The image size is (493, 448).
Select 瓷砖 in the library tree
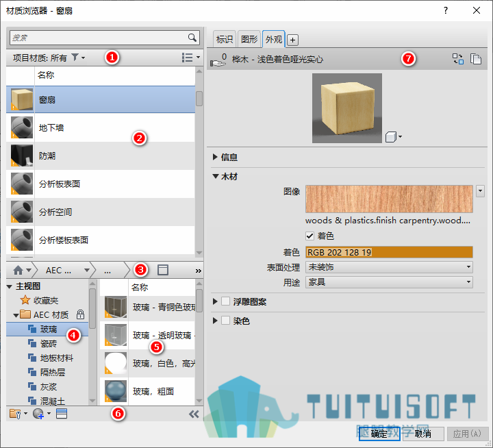point(47,344)
